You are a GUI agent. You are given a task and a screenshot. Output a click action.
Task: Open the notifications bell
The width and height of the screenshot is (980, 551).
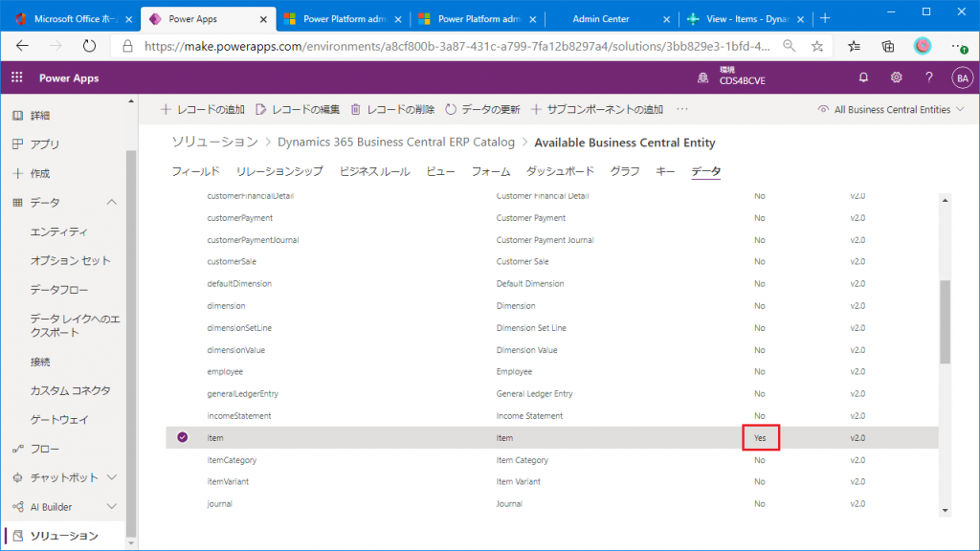(x=863, y=77)
